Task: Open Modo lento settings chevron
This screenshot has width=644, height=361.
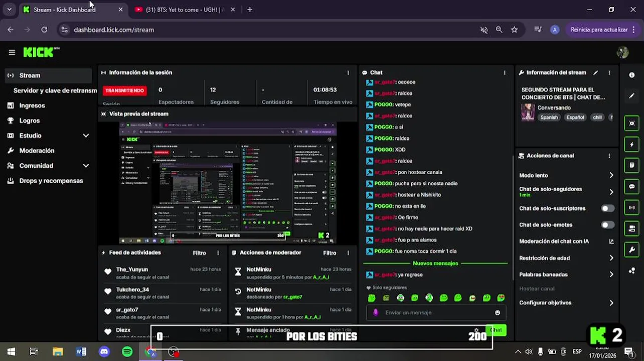Action: point(611,175)
